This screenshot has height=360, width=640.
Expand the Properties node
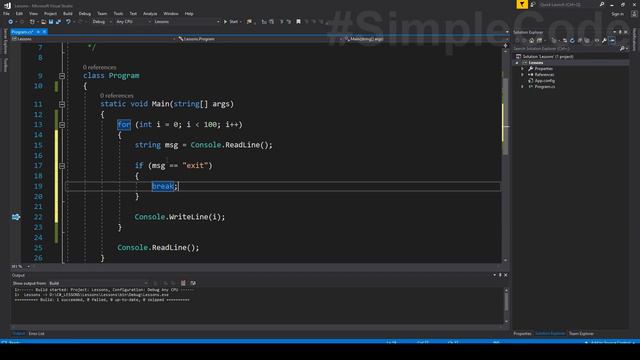(522, 69)
